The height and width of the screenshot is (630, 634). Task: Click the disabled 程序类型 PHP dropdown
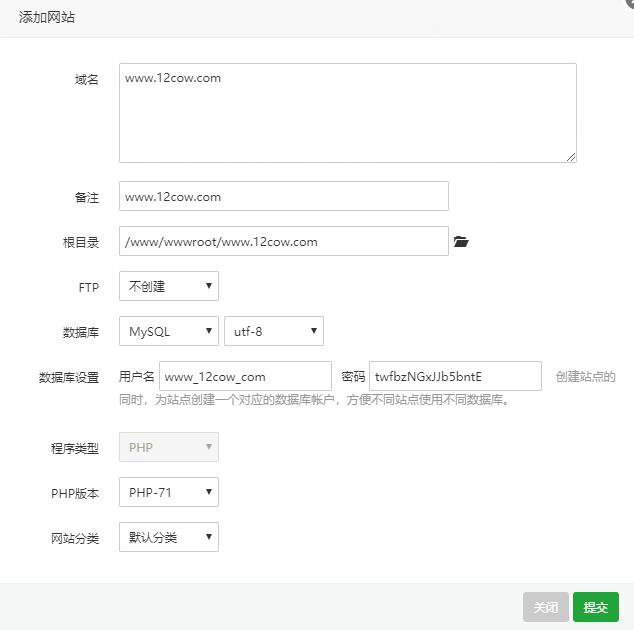[168, 447]
